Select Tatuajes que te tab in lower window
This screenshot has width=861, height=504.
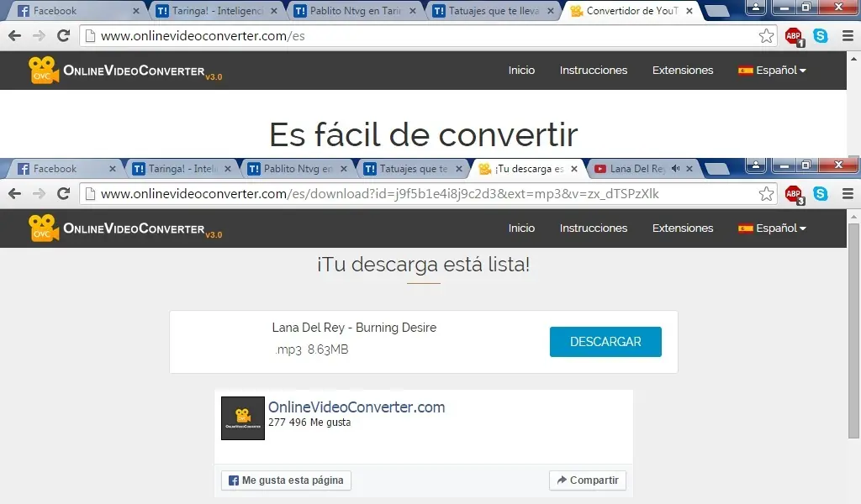[x=414, y=169]
